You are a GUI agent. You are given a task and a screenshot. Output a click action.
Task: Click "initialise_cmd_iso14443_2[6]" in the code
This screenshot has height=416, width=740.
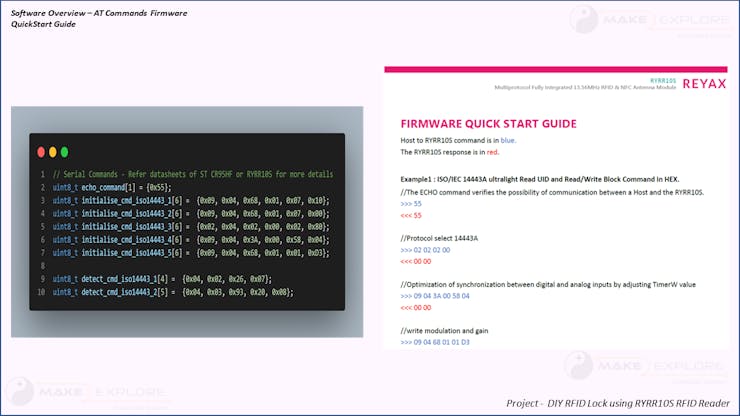tap(132, 213)
